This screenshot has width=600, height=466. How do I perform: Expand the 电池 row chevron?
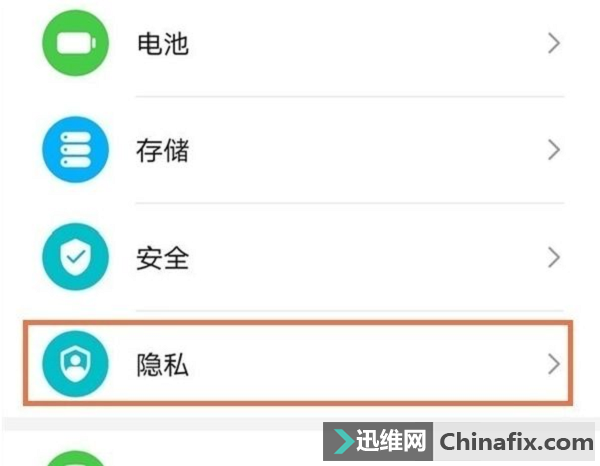554,43
